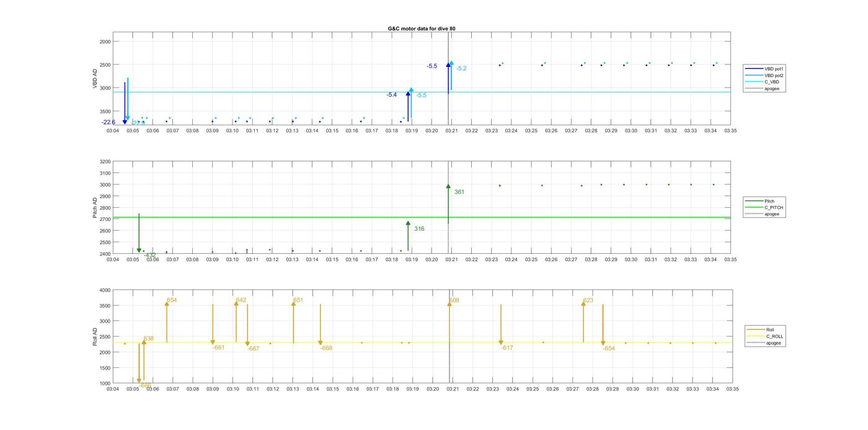Viewport: 868px width, 430px height.
Task: Click the "3200" tick on Pitch y-axis
Action: click(x=105, y=161)
